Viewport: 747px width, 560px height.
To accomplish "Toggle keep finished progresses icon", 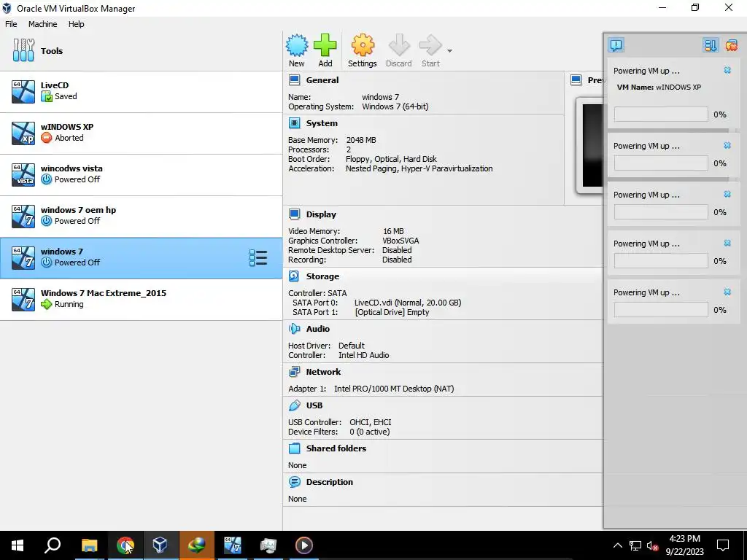I will pyautogui.click(x=711, y=45).
